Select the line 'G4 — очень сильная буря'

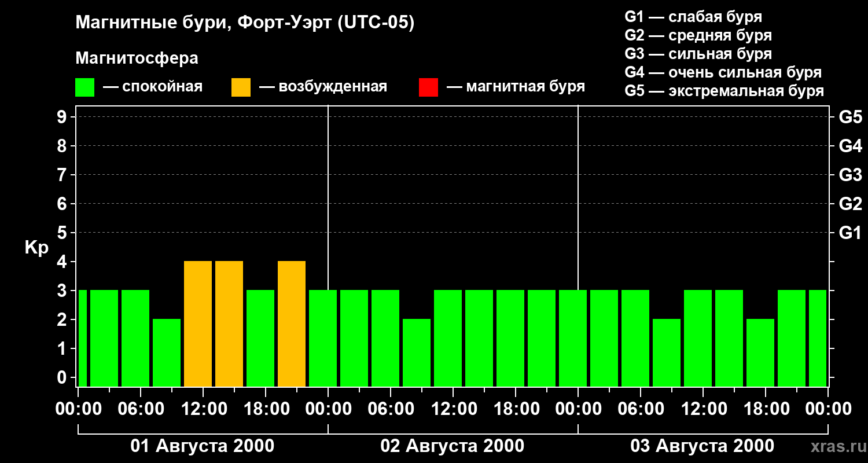coord(723,72)
